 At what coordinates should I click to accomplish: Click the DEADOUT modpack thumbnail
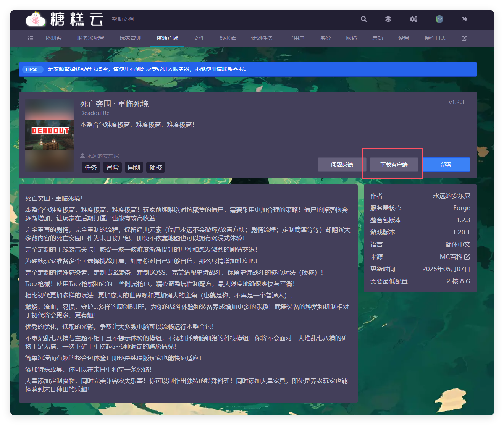click(50, 135)
